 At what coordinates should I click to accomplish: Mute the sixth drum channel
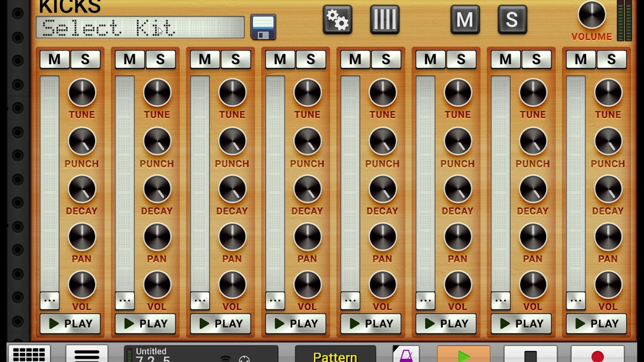[x=430, y=60]
